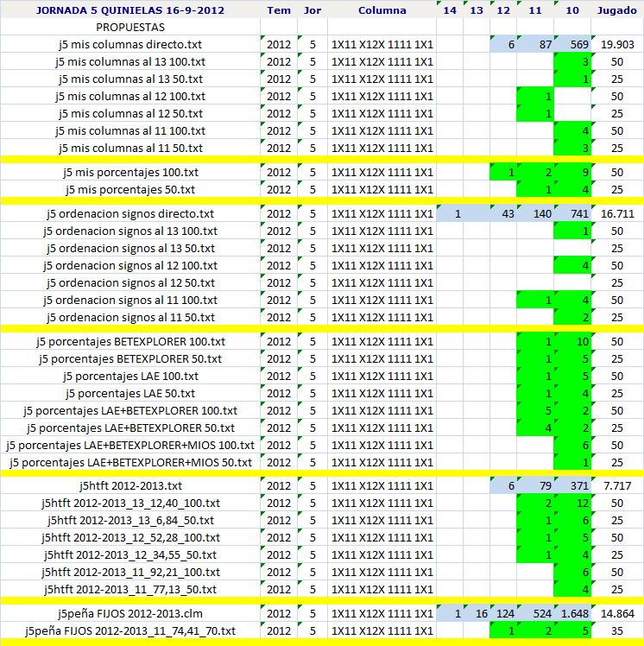Select 'j5peña FIJOS 2012-2013.clm' cell
Viewport: 644px width, 646px height.
(130, 613)
